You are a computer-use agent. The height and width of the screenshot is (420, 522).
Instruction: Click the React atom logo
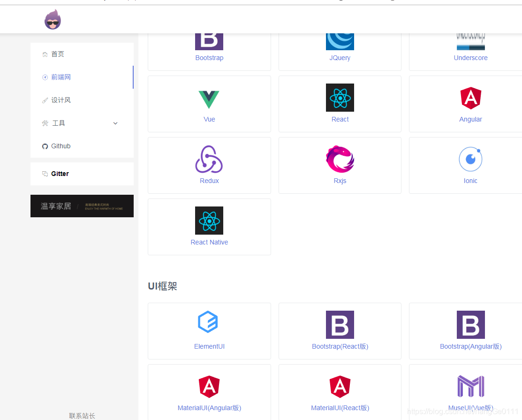[340, 98]
